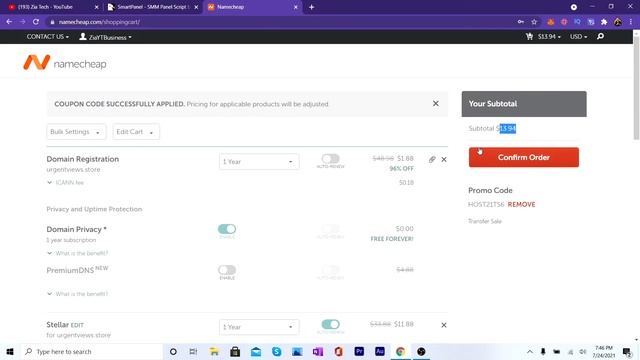640x360 pixels.
Task: Toggle auto-renew for Stellar hosting
Action: (x=330, y=324)
